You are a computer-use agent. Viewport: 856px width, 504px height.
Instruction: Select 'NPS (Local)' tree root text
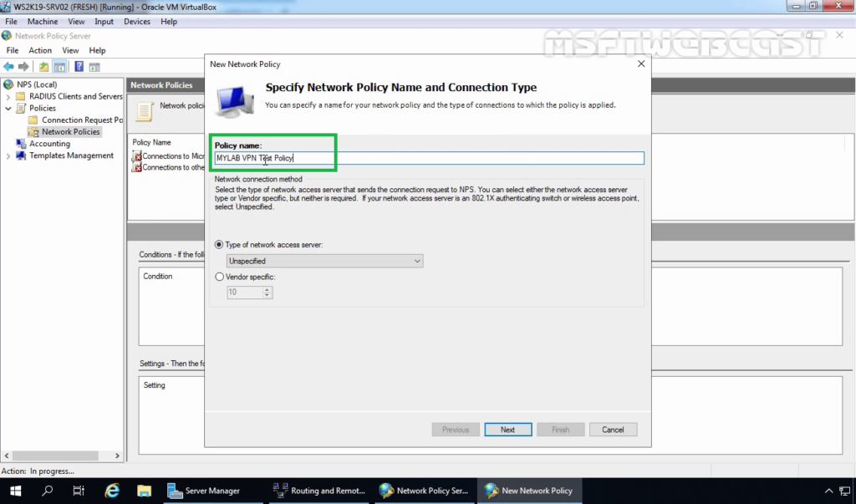[37, 84]
